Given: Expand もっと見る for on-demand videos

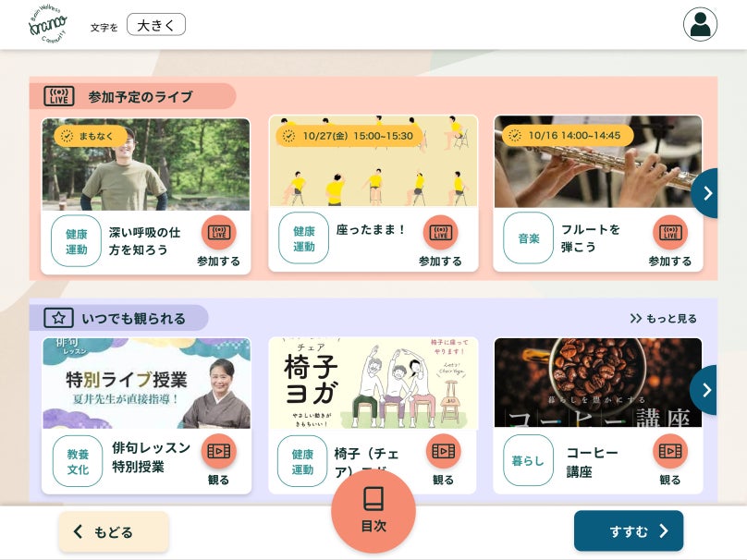Looking at the screenshot, I should pyautogui.click(x=663, y=319).
